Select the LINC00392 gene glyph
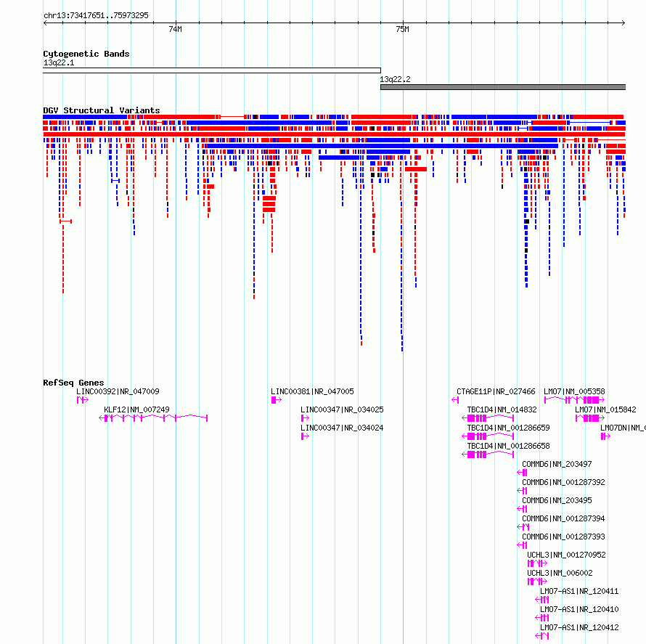 pos(83,399)
